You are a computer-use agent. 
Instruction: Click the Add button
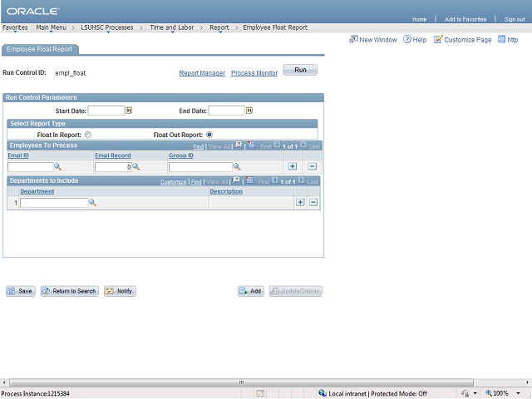pyautogui.click(x=251, y=291)
